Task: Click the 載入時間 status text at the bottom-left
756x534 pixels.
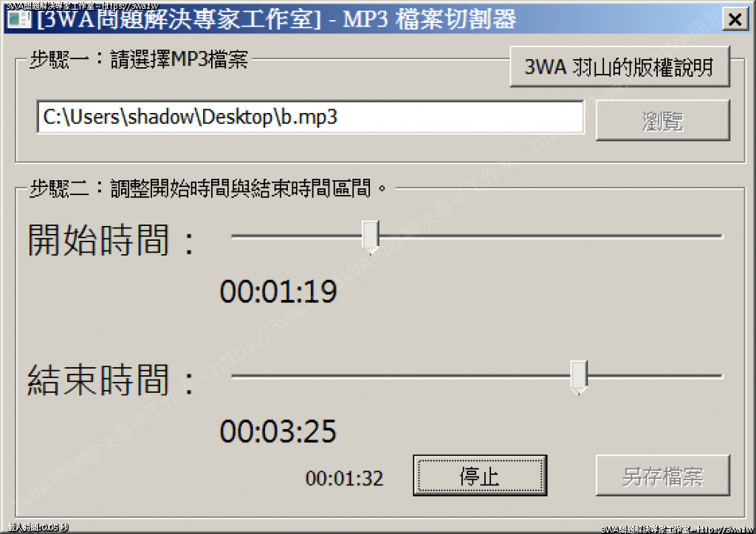Action: [x=38, y=528]
